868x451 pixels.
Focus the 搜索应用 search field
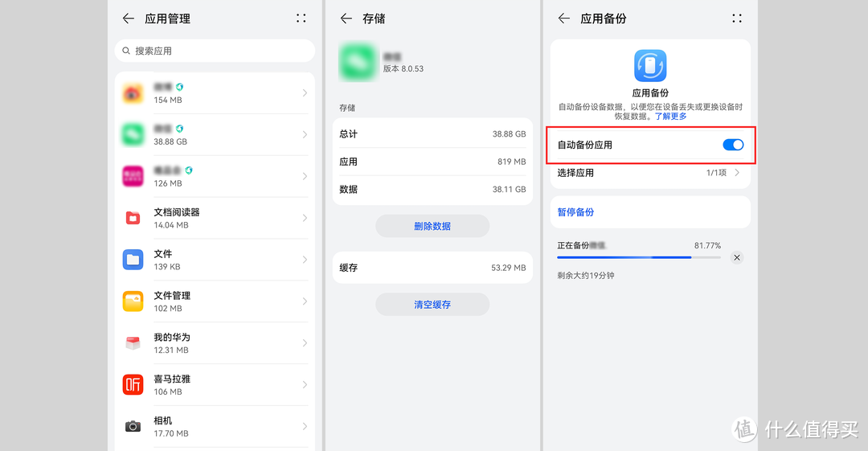(215, 51)
